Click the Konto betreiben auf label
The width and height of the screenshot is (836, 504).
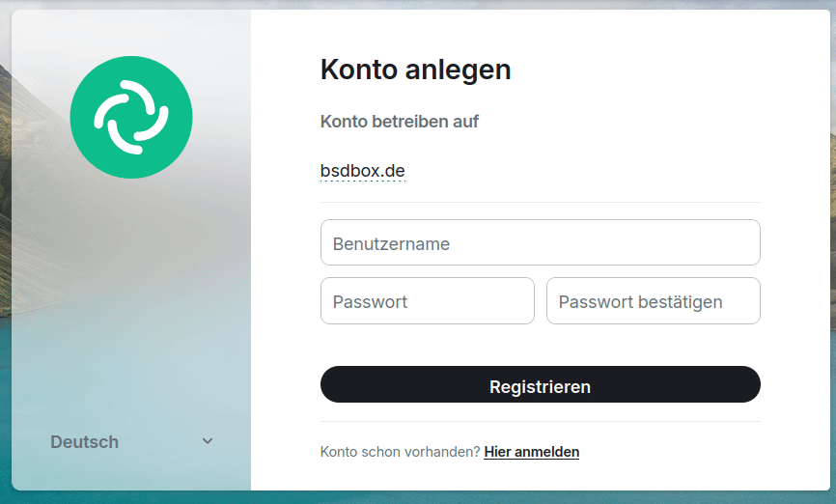tap(399, 122)
